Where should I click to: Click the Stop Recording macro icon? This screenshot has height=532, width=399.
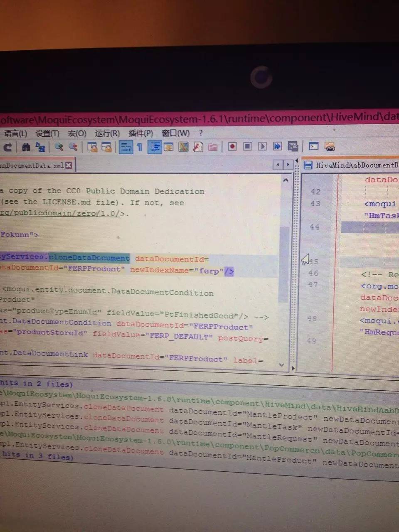tap(247, 146)
